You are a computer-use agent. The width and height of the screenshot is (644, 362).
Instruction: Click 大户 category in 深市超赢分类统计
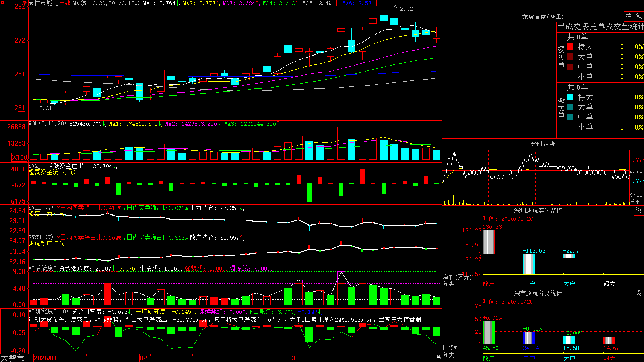tap(569, 358)
